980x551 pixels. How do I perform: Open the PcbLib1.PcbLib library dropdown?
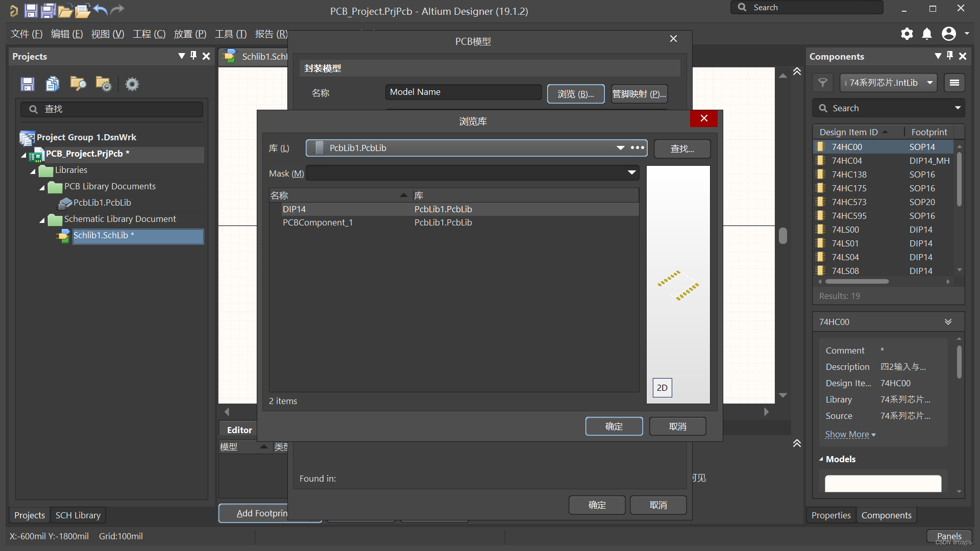click(x=620, y=148)
